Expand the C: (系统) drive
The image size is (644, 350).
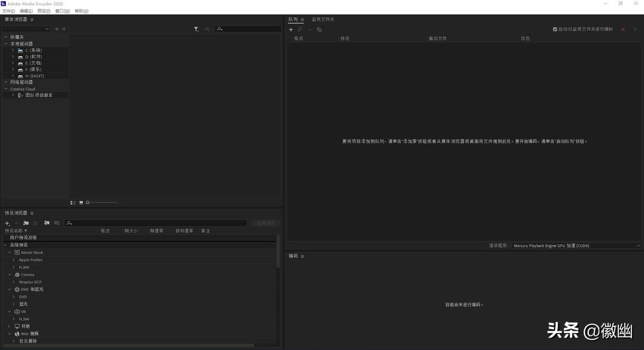[x=13, y=50]
